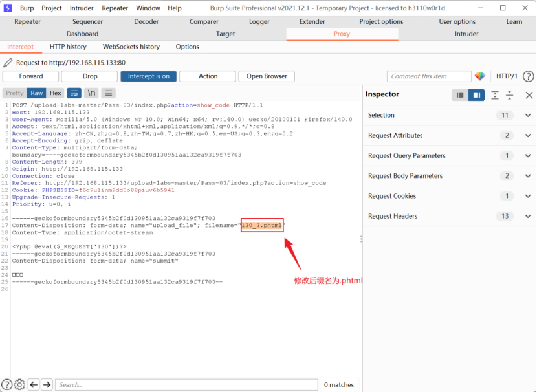Open the Project options tab

381,21
